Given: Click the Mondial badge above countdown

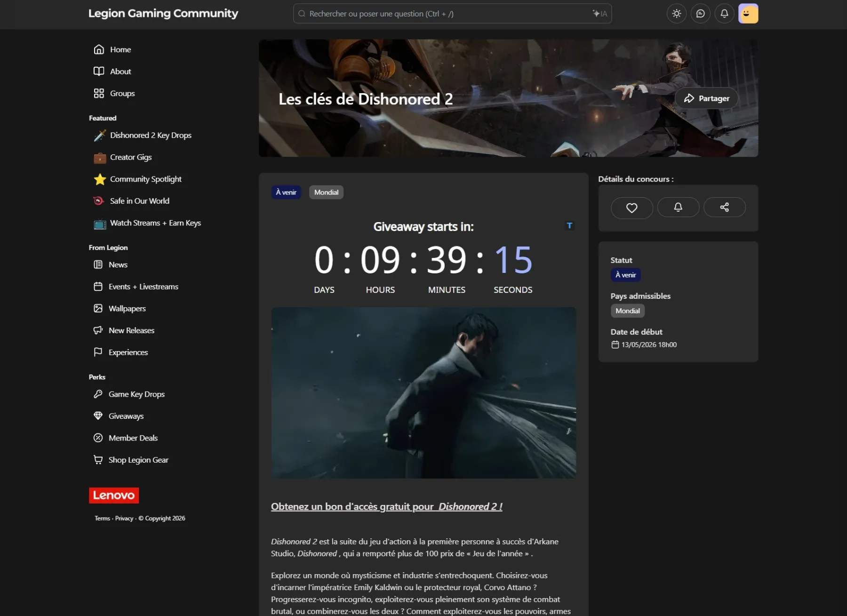Looking at the screenshot, I should (x=326, y=192).
